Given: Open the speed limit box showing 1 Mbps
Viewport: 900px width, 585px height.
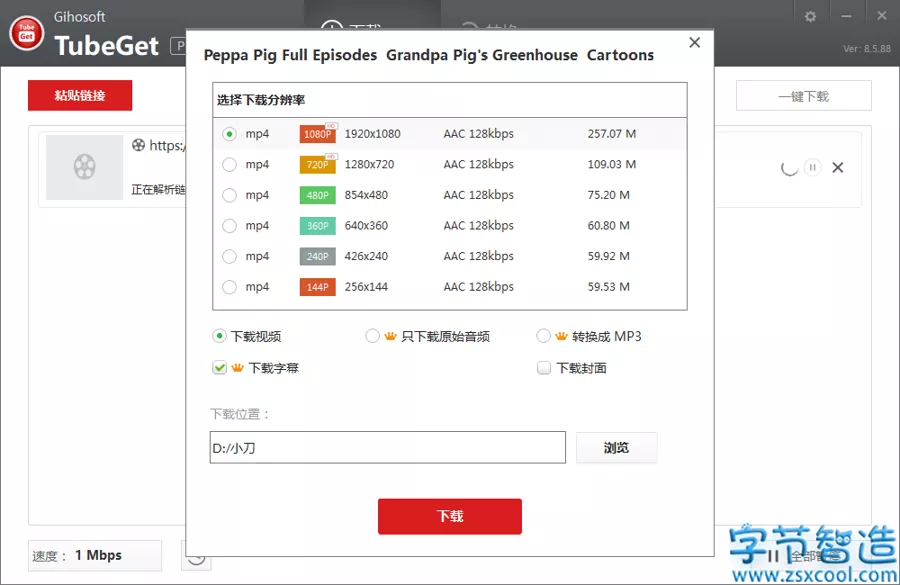Looking at the screenshot, I should click(x=95, y=555).
